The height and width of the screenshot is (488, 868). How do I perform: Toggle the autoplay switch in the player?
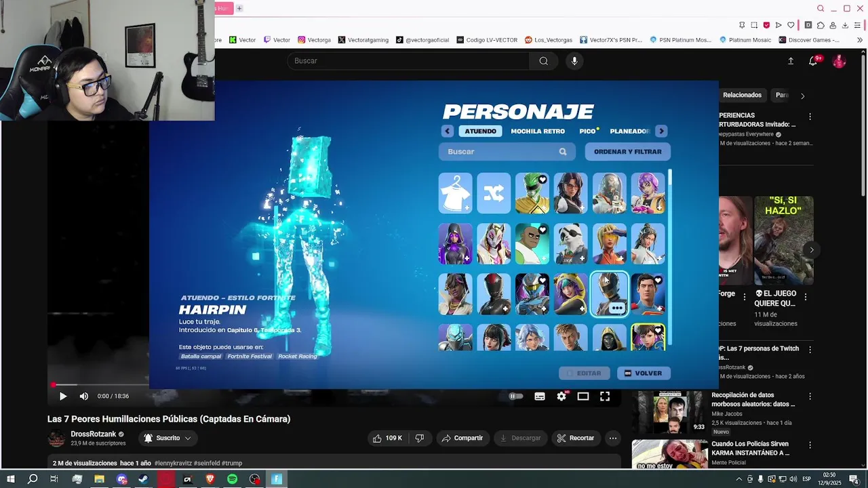click(516, 396)
